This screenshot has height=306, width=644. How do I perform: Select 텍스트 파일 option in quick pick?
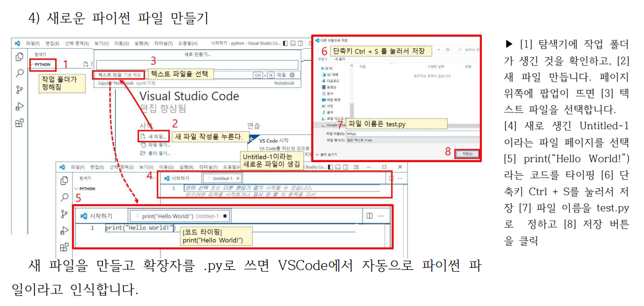(197, 75)
